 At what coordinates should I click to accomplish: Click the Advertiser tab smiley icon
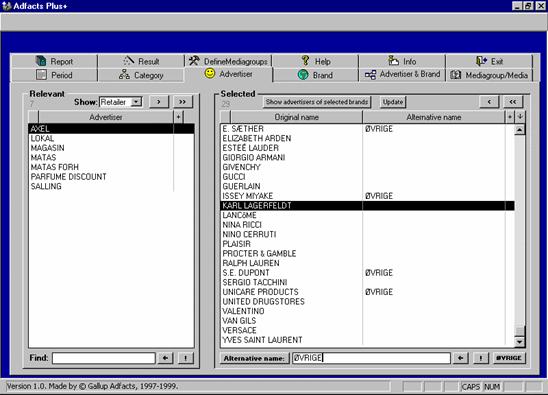click(210, 73)
